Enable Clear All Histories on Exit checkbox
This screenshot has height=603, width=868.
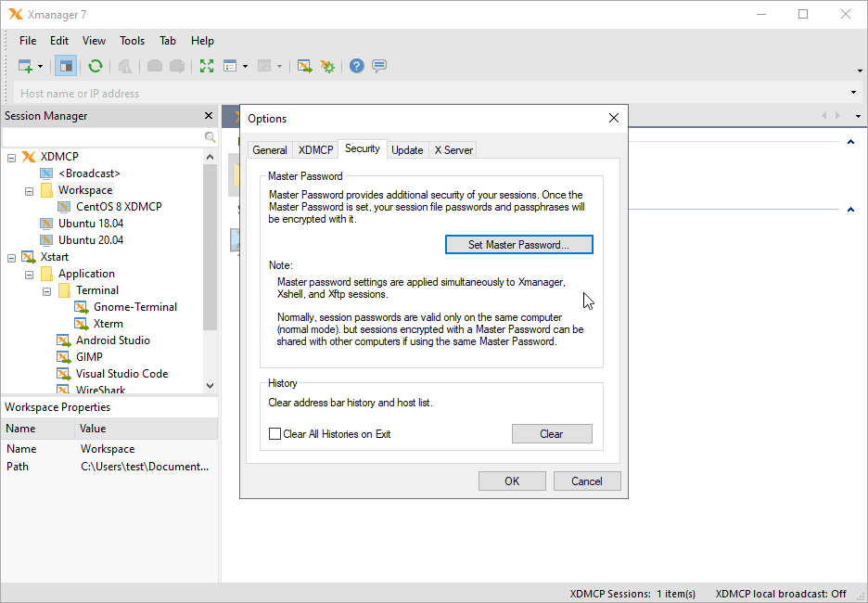(x=274, y=434)
